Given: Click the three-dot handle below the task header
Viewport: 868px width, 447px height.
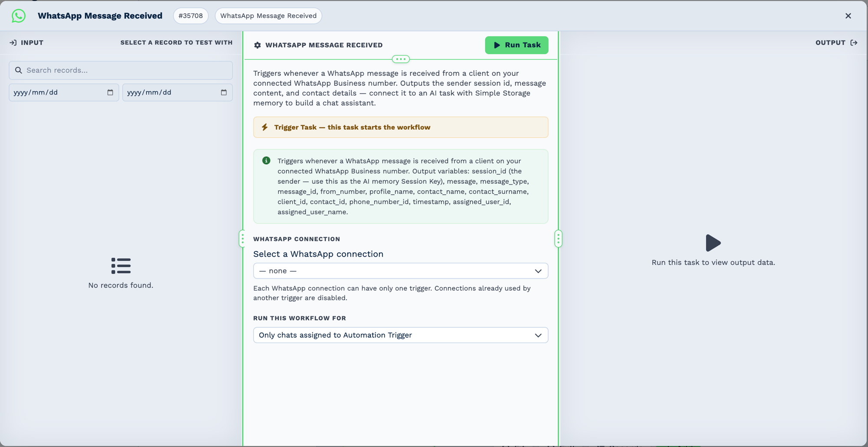Looking at the screenshot, I should (401, 59).
